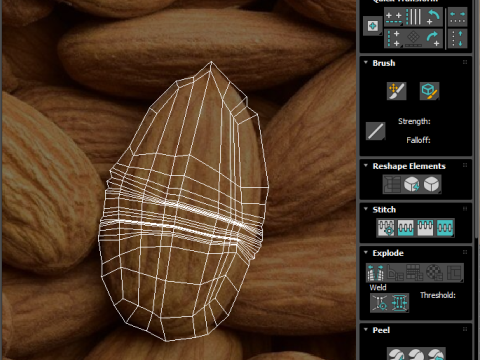Image resolution: width=480 pixels, height=360 pixels.
Task: Click the Threshold: label
Action: click(438, 295)
